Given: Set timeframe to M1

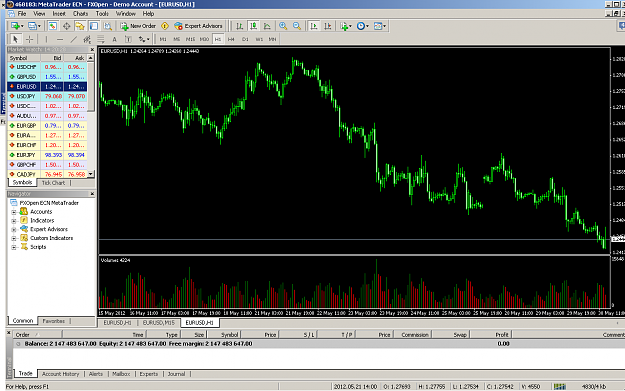Looking at the screenshot, I should point(163,39).
